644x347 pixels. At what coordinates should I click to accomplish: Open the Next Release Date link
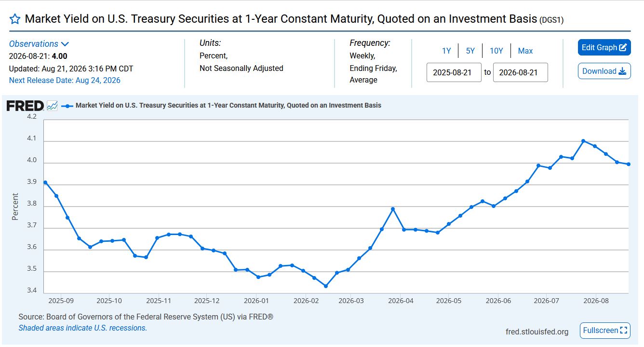click(65, 80)
